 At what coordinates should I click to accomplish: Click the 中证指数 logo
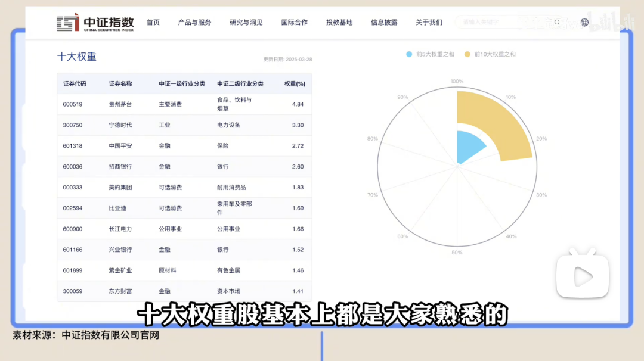click(95, 23)
